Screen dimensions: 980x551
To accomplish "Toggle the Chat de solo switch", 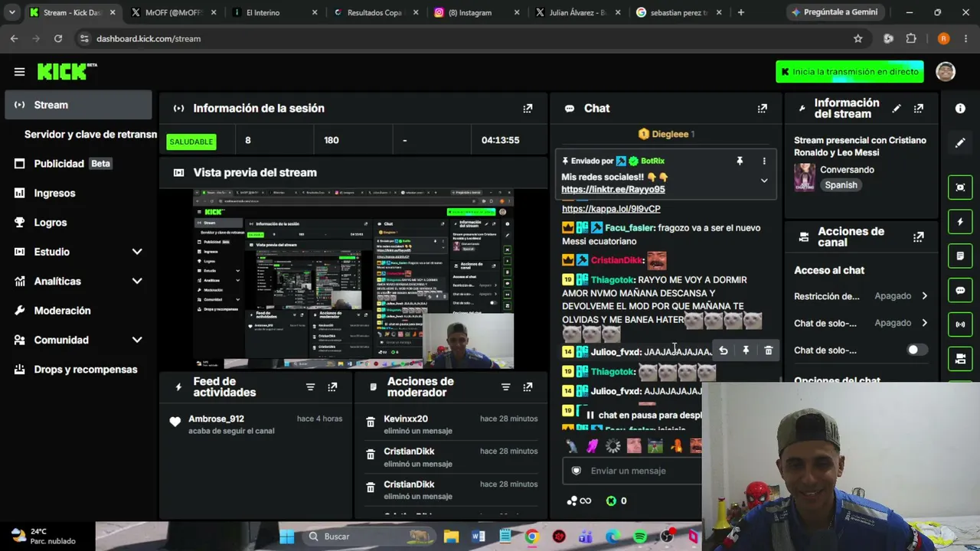I will [916, 350].
